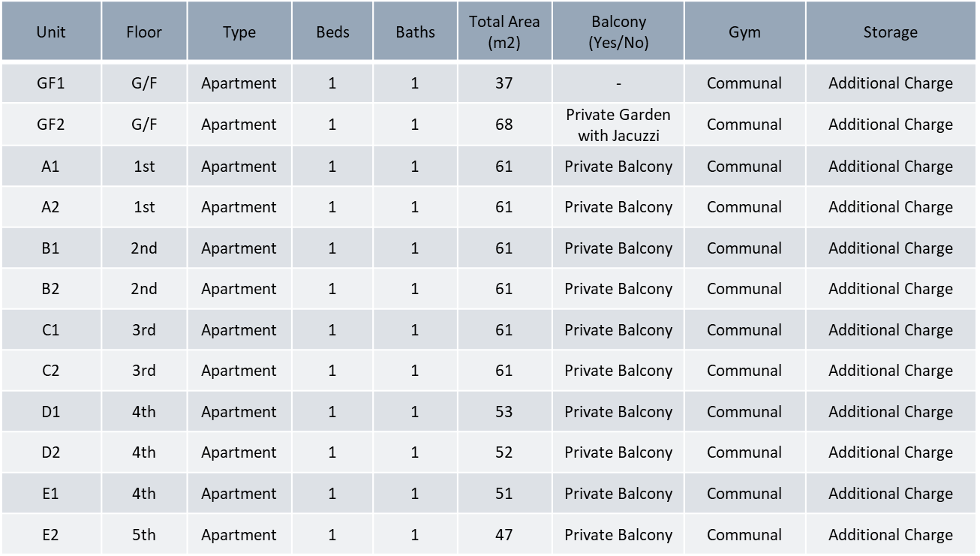Click the dash balcony cell for GF1

click(x=618, y=83)
